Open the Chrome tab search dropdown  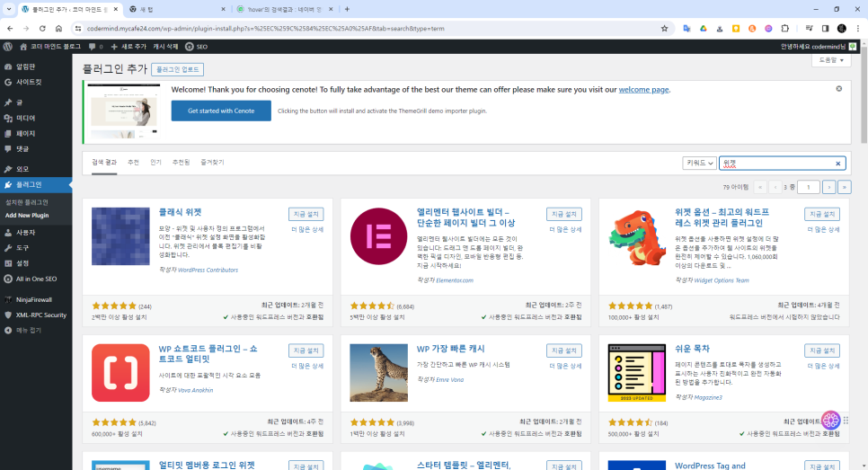9,9
